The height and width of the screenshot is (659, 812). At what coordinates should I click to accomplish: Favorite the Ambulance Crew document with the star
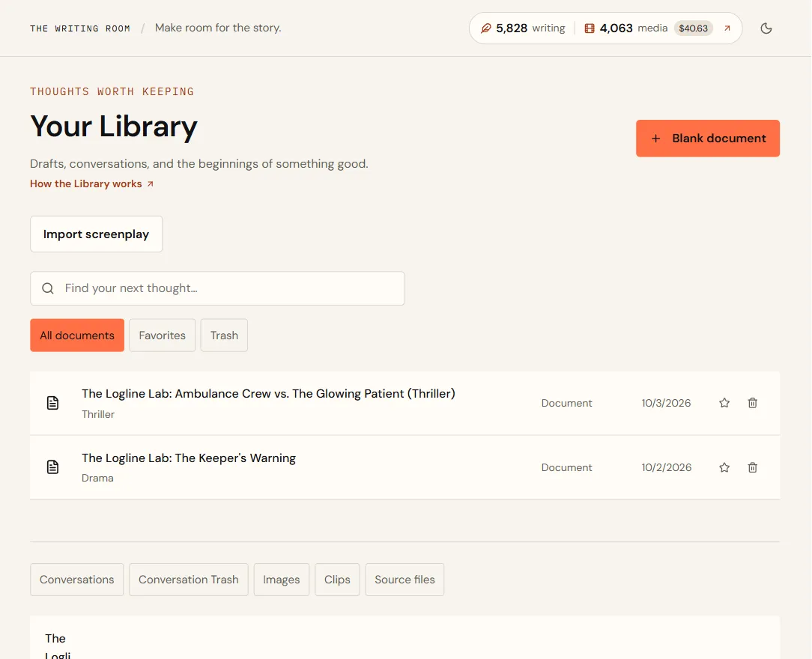(724, 403)
